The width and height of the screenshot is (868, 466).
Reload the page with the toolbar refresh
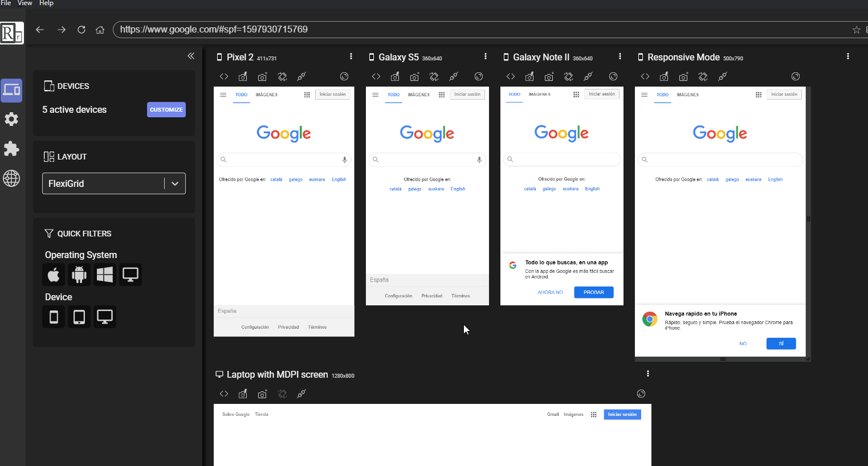[x=81, y=30]
